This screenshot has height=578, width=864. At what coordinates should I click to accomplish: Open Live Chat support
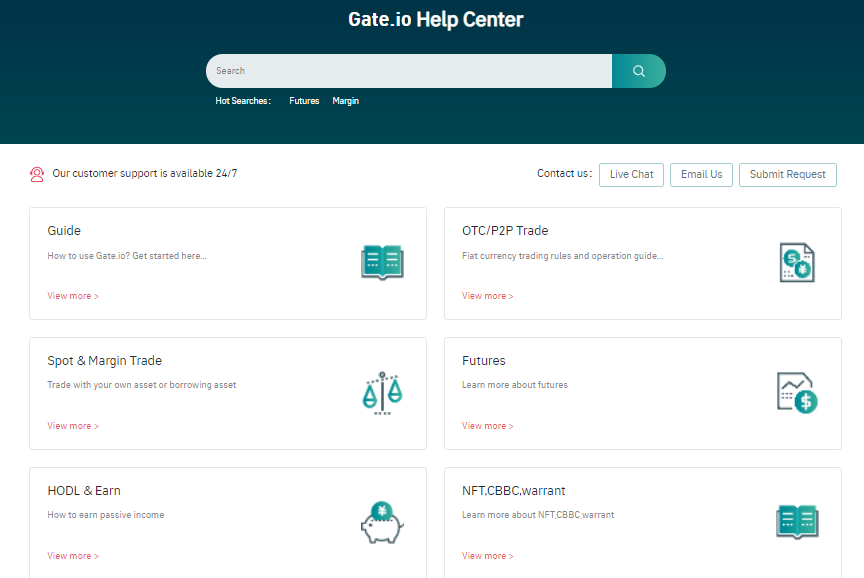tap(631, 175)
